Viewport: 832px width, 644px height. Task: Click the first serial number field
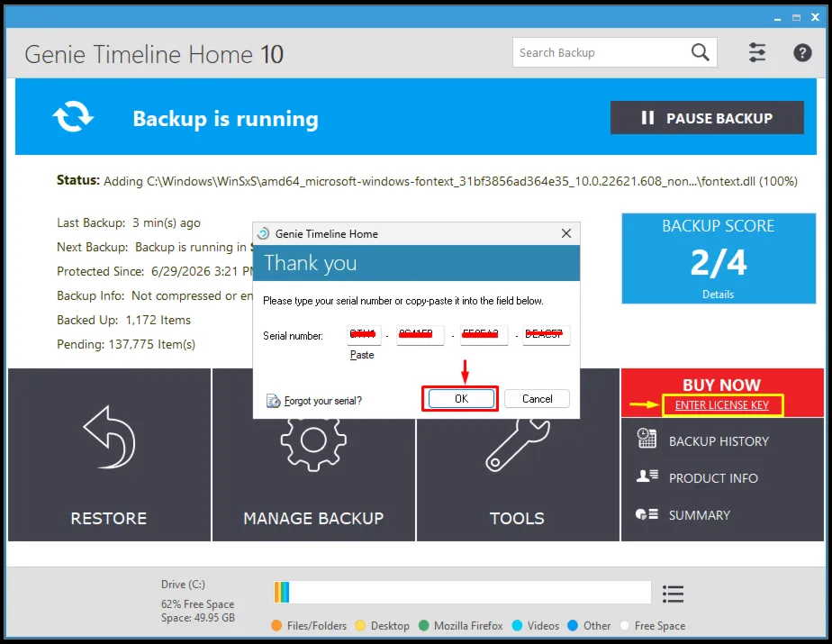(x=364, y=335)
